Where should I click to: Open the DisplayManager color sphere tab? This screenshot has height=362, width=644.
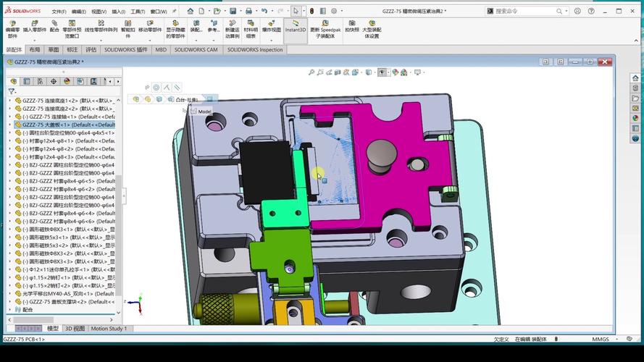click(x=67, y=81)
